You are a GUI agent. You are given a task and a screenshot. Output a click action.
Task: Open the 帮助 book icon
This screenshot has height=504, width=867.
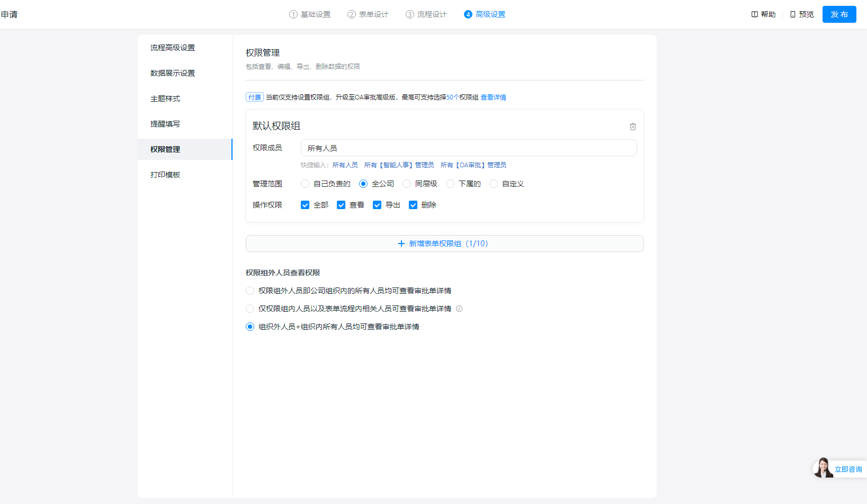pyautogui.click(x=755, y=14)
